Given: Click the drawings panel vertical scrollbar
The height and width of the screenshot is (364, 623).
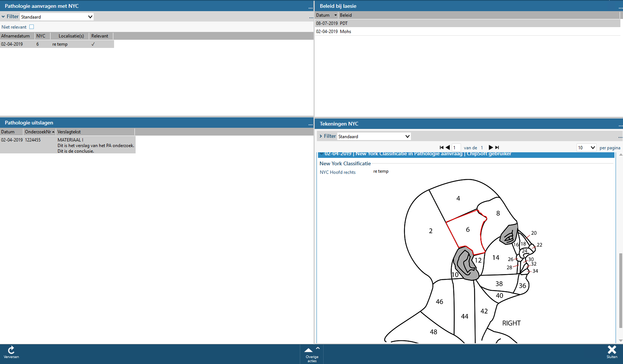Looking at the screenshot, I should [x=620, y=290].
